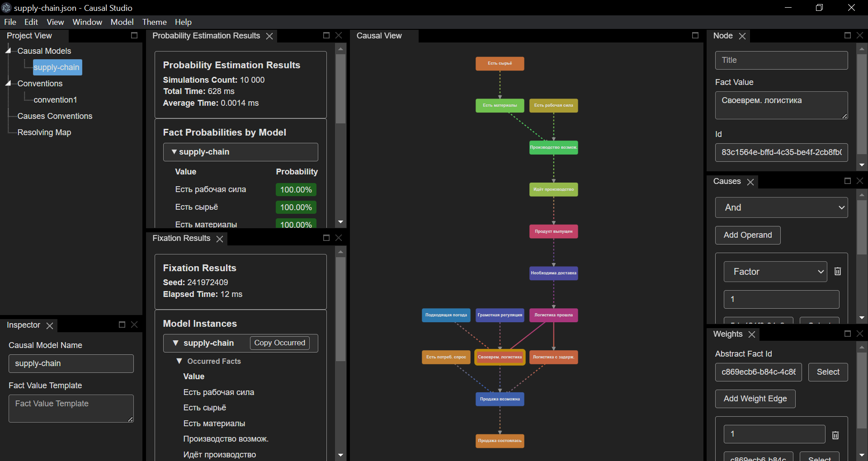Close the Inspector tab
Screen dimensions: 868x461
(x=50, y=325)
